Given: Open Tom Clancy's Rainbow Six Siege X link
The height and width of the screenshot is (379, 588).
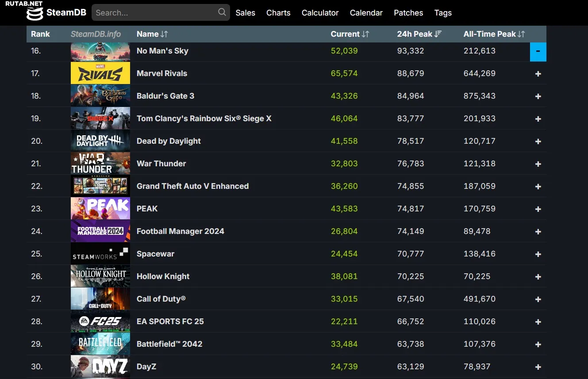Looking at the screenshot, I should (x=204, y=119).
